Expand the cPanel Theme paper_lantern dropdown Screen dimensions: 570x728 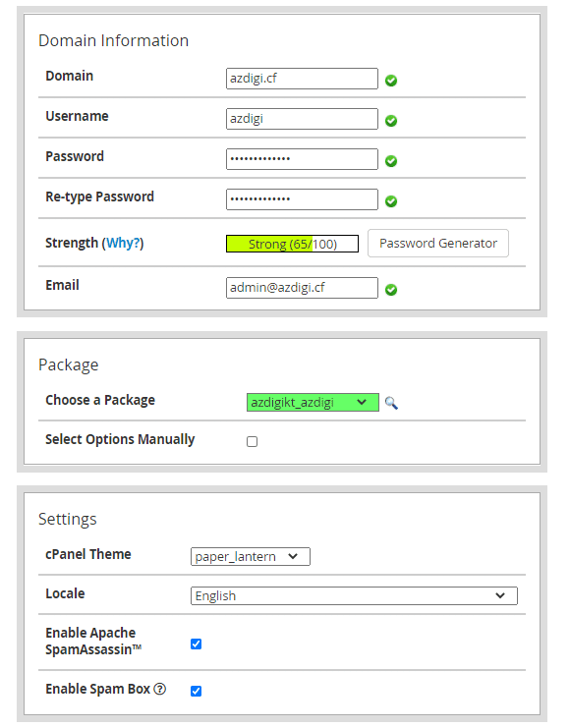pos(251,557)
